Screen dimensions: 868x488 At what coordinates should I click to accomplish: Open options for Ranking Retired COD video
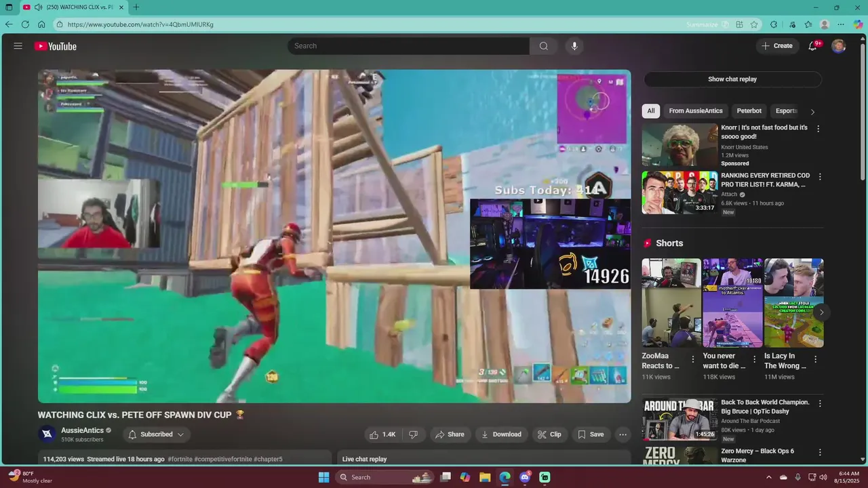coord(820,177)
